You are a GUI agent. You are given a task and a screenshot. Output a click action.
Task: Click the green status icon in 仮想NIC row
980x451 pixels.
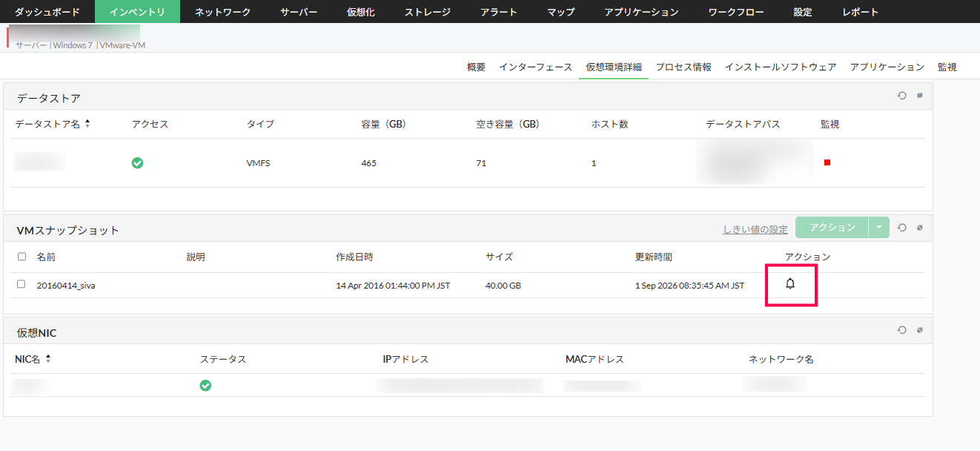(x=205, y=385)
